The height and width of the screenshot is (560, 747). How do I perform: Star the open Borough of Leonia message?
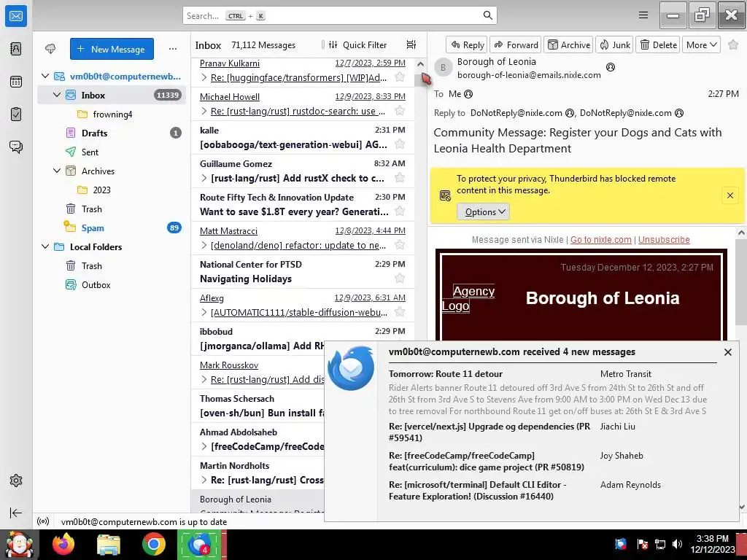point(733,44)
